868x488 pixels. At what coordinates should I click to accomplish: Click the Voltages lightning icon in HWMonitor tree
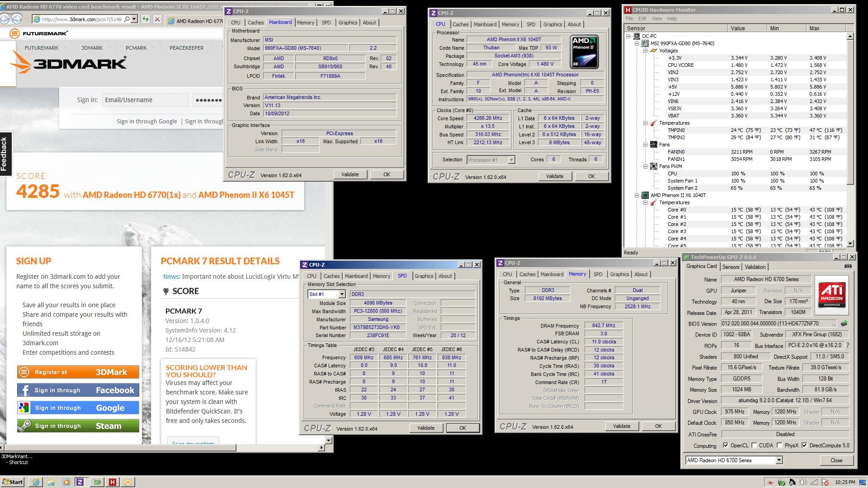653,51
